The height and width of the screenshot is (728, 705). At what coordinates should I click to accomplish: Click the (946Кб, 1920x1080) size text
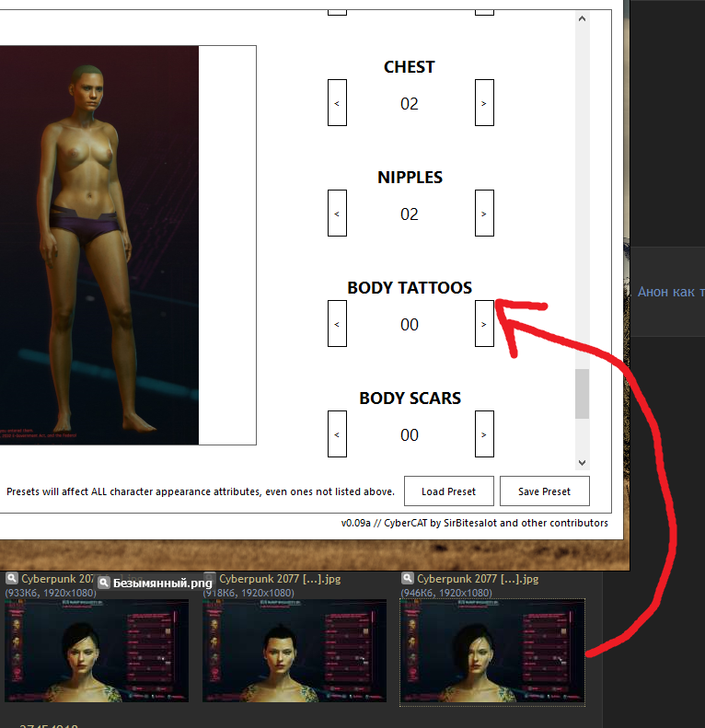click(x=446, y=593)
